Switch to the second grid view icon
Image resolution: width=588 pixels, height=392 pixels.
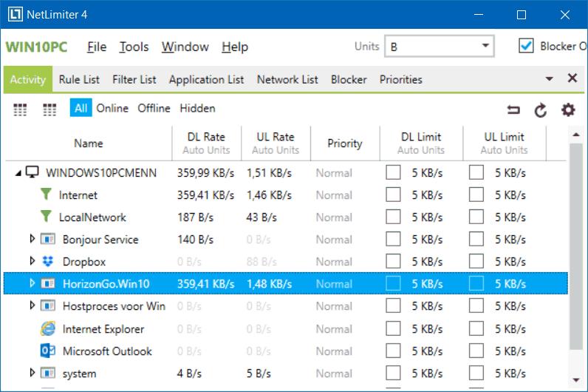(49, 109)
